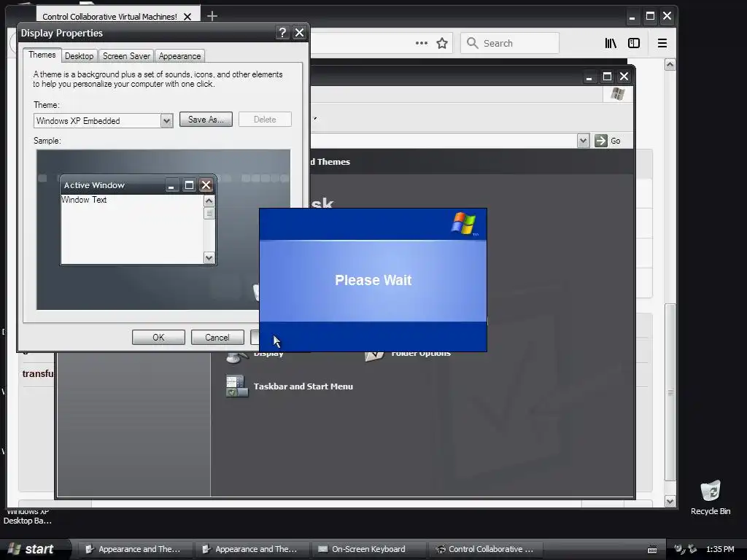Close the Control Collaborative Virtual Machines tab

coord(187,17)
